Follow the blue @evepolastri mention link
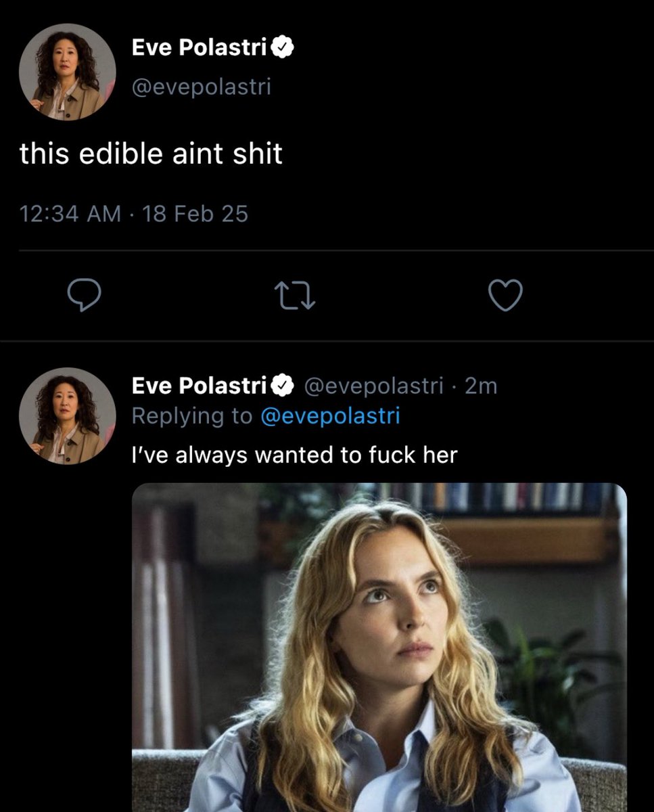The image size is (654, 812). tap(330, 415)
